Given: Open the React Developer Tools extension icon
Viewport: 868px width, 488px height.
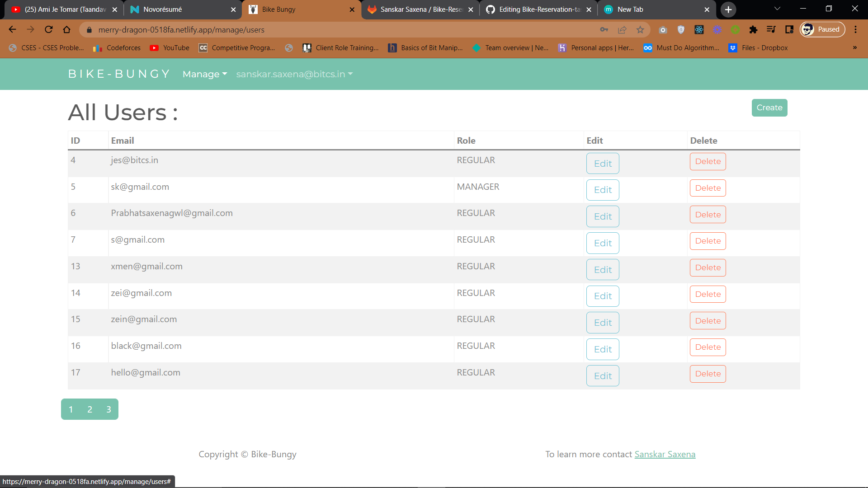Looking at the screenshot, I should pos(699,30).
